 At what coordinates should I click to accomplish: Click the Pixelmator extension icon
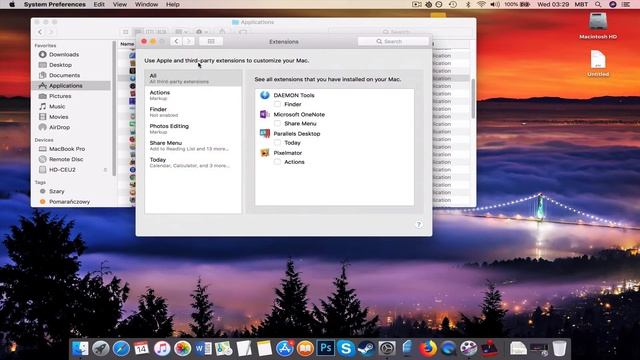click(264, 153)
